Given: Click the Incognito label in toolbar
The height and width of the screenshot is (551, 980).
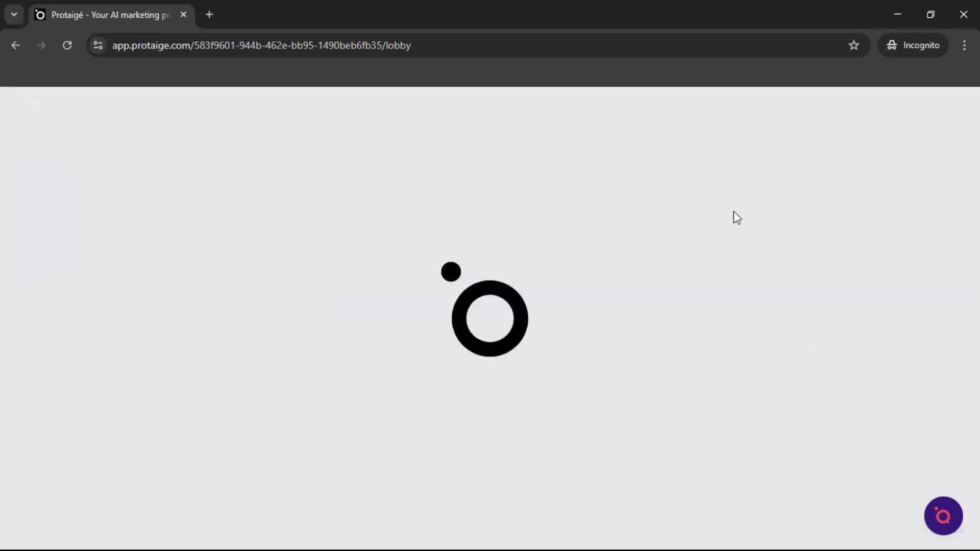Looking at the screenshot, I should (x=921, y=45).
